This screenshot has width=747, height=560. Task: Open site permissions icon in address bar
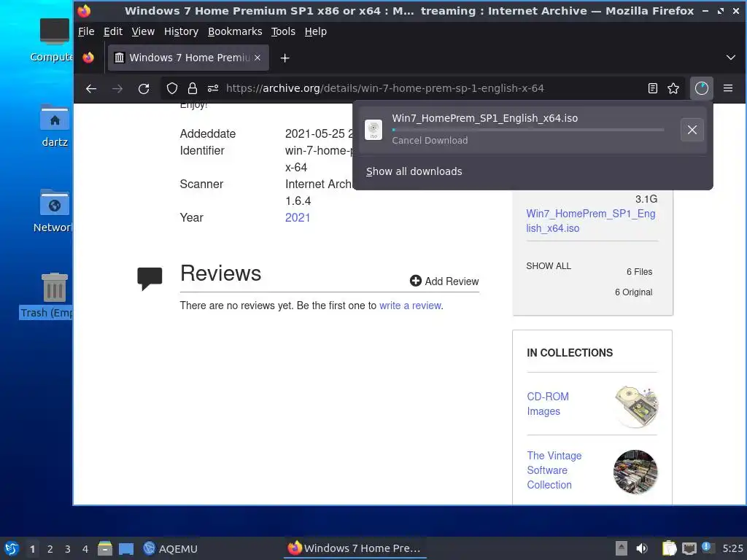click(213, 88)
